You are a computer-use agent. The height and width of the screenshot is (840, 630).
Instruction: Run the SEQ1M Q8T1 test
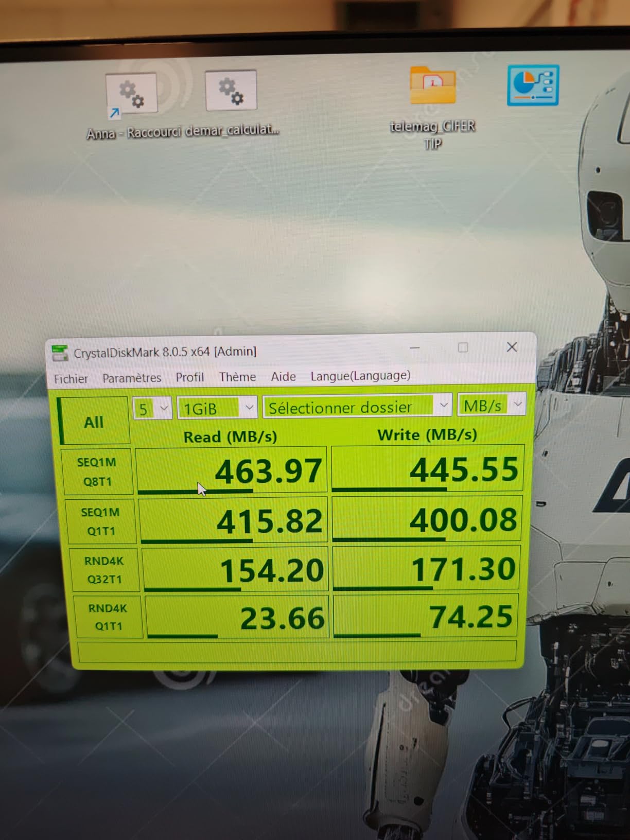97,471
